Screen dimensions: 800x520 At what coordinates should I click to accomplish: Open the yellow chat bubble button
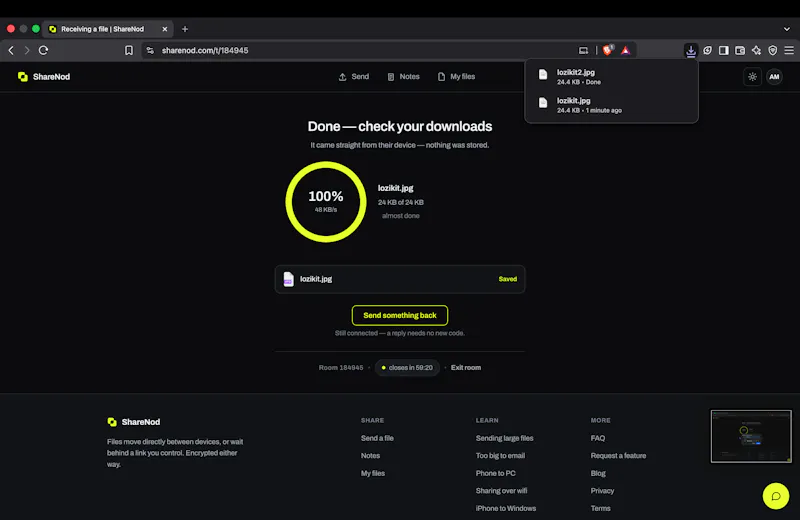point(776,496)
